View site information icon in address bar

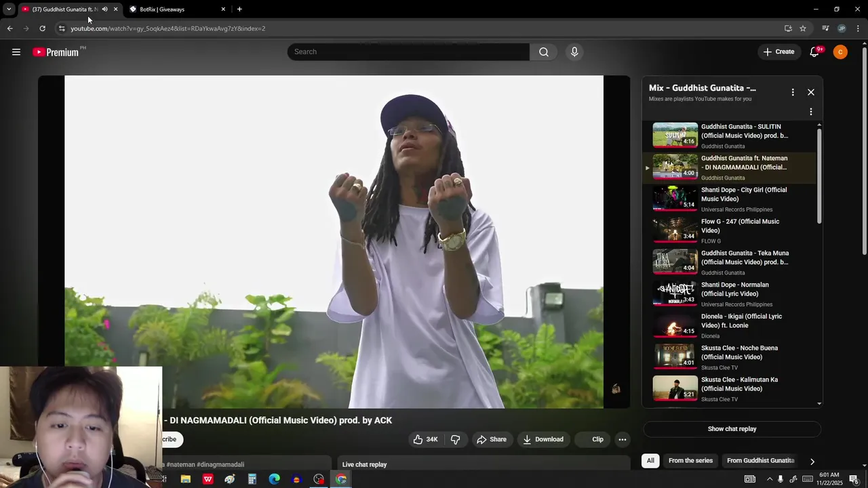tap(62, 28)
